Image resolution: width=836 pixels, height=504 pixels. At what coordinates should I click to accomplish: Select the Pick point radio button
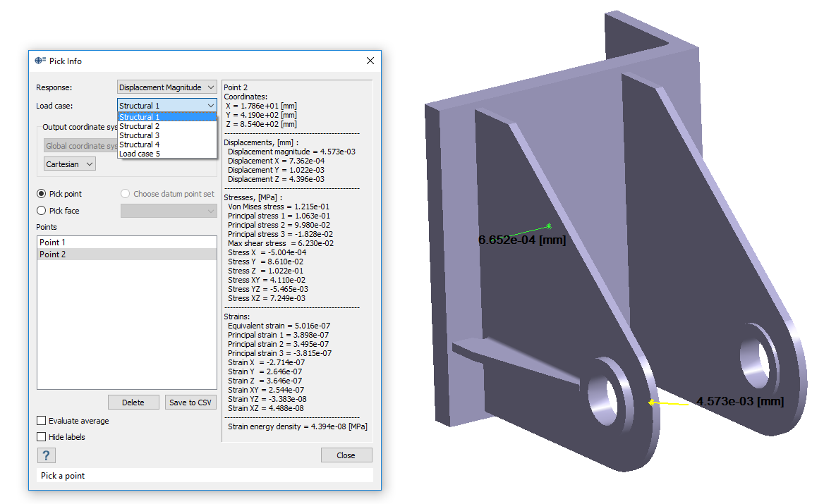[42, 194]
